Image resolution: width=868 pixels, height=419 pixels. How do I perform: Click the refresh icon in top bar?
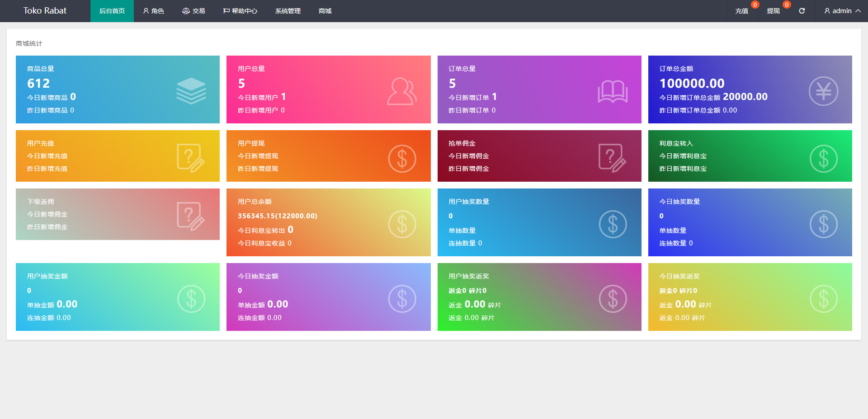(802, 11)
